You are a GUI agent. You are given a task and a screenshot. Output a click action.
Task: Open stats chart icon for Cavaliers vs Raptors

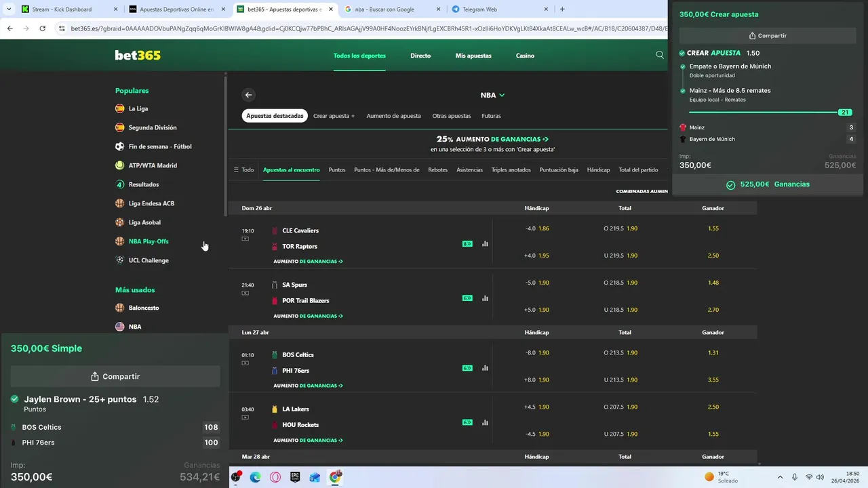pyautogui.click(x=485, y=243)
